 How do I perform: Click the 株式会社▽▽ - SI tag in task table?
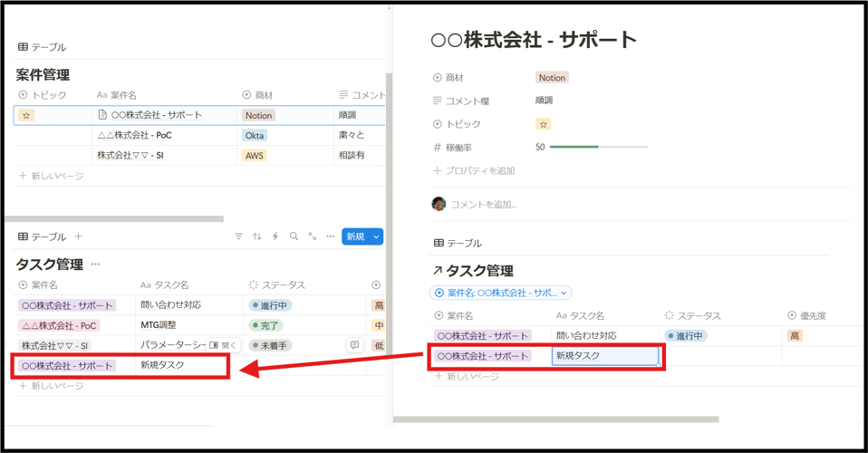tap(54, 345)
